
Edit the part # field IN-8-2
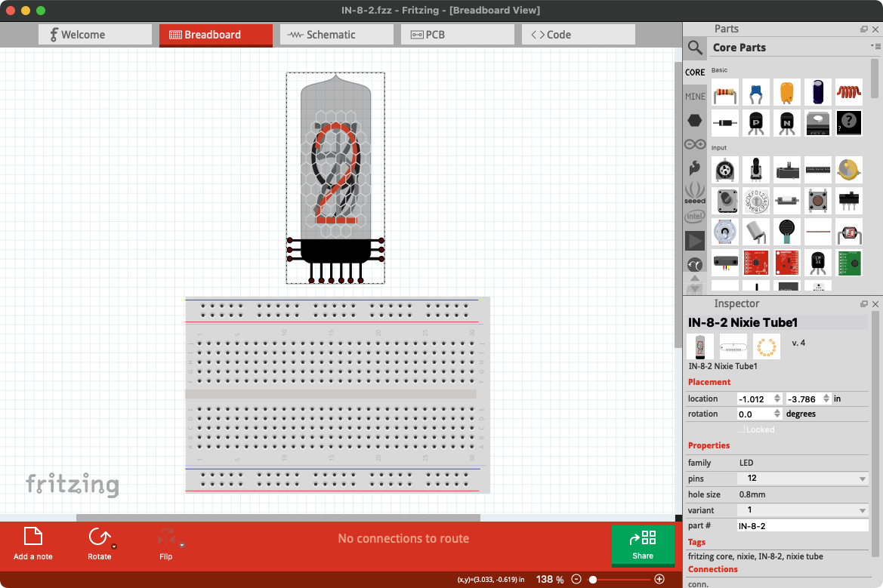click(x=802, y=525)
